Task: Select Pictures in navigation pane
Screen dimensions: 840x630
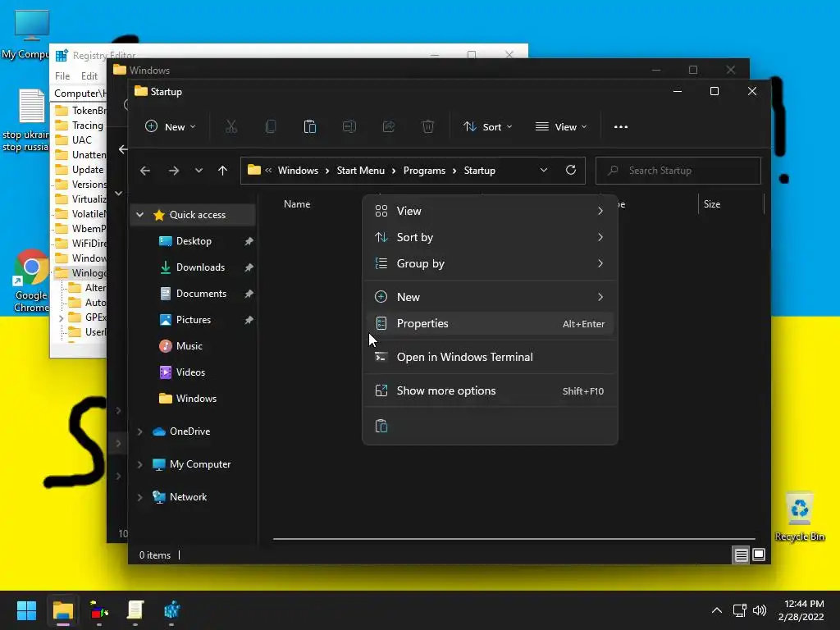Action: (194, 320)
